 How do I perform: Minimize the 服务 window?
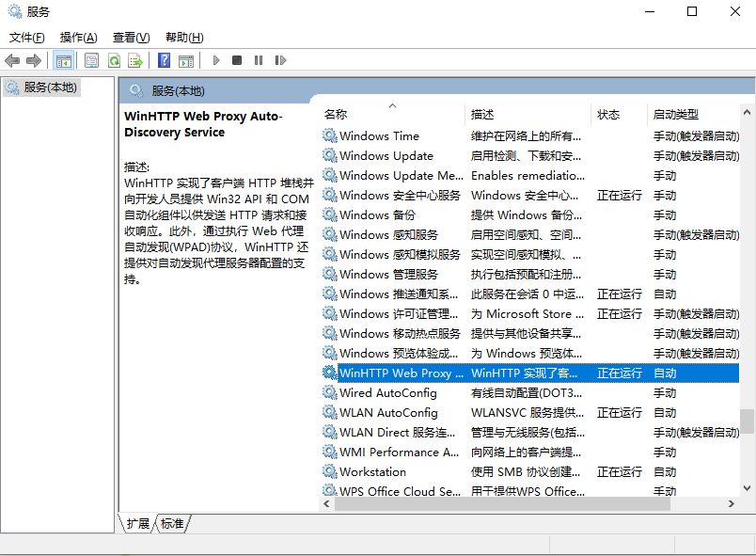pos(650,11)
